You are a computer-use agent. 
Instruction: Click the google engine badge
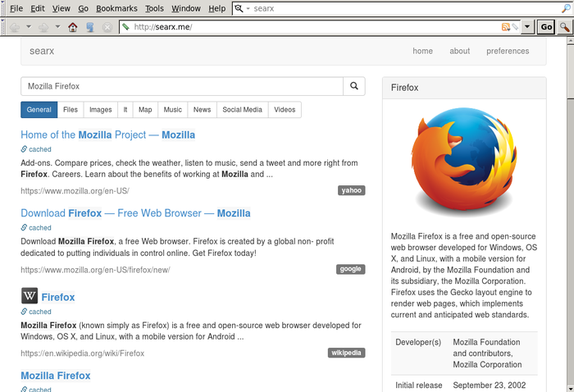tap(350, 269)
